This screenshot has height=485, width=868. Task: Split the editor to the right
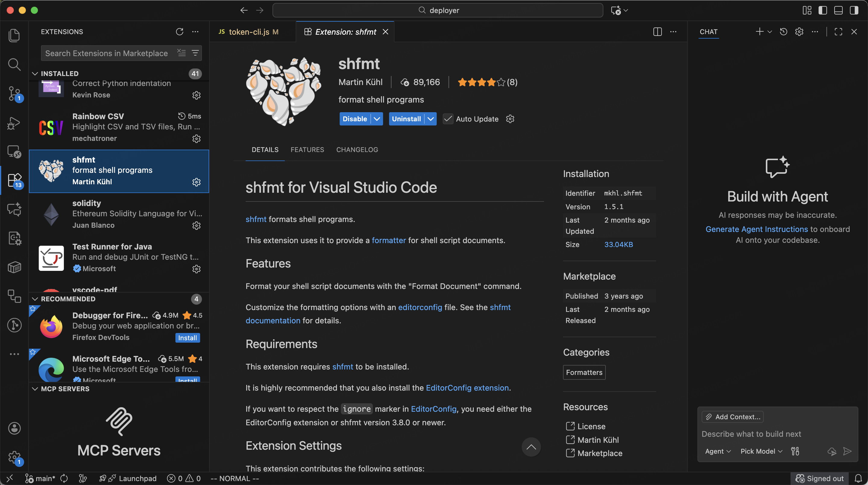click(x=657, y=32)
